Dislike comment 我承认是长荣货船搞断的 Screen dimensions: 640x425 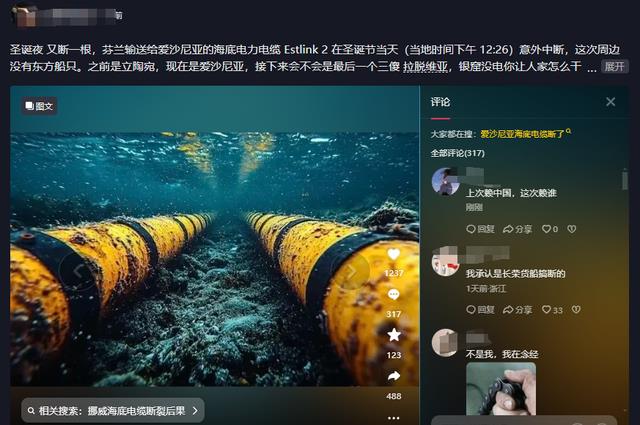tap(576, 310)
